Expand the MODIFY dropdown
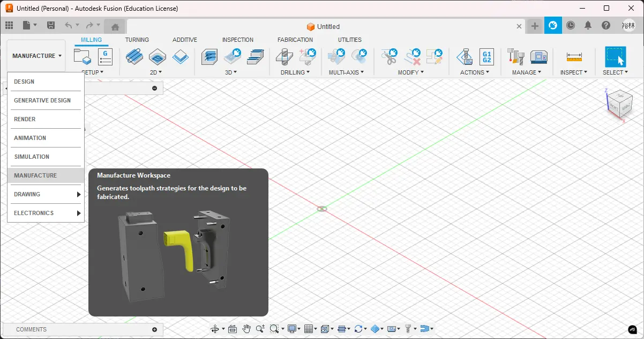The image size is (644, 339). point(410,72)
